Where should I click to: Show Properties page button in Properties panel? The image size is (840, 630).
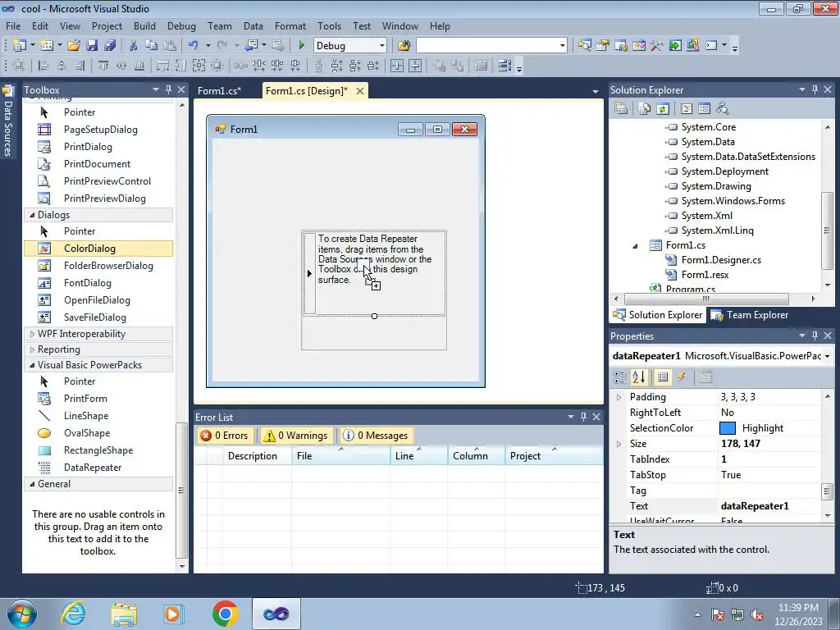pyautogui.click(x=663, y=377)
